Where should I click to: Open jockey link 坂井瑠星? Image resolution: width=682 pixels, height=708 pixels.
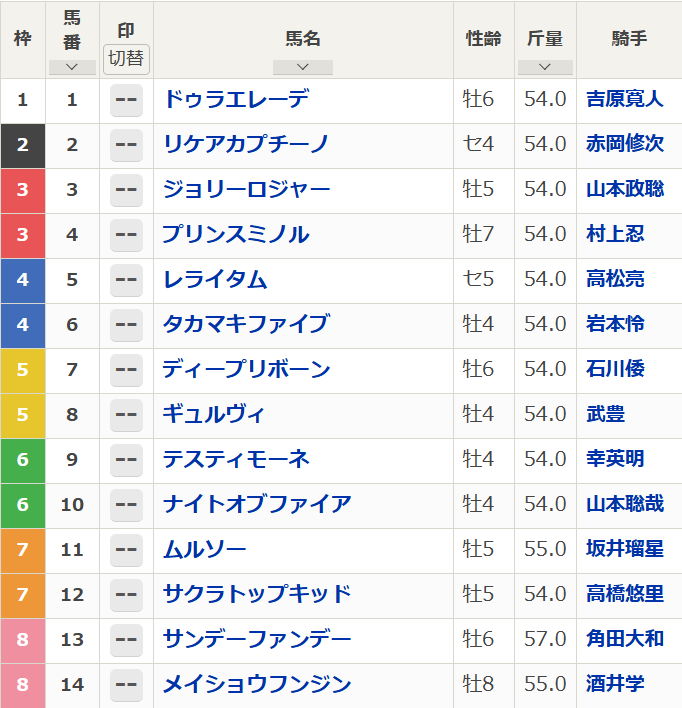625,549
